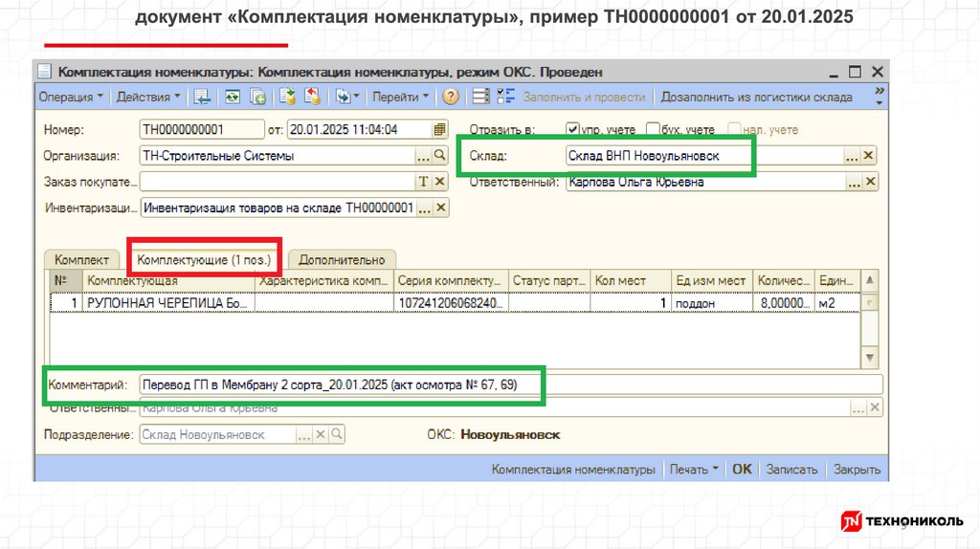Click the OK button
The height and width of the screenshot is (549, 980).
[742, 469]
